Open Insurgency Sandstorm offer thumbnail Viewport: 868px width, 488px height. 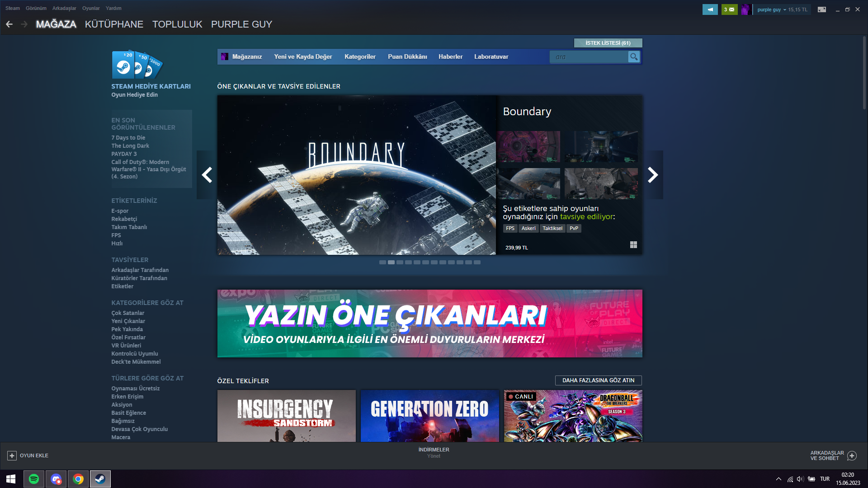click(286, 416)
